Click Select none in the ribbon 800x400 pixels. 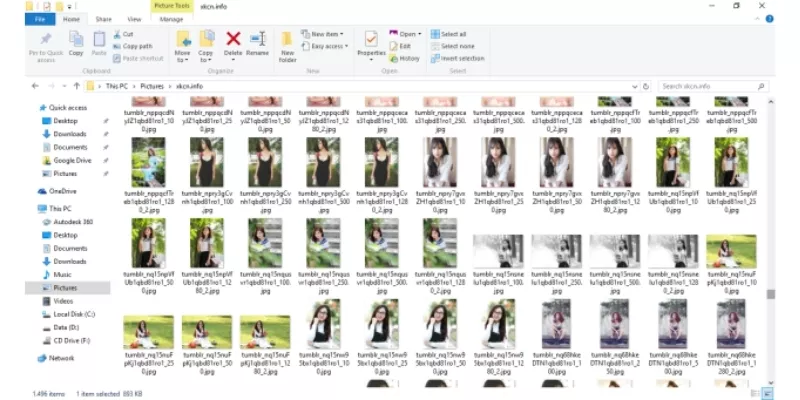pyautogui.click(x=453, y=46)
